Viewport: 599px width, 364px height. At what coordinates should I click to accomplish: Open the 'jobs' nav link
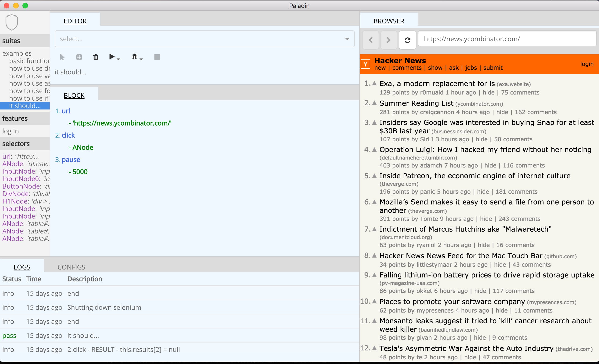471,68
